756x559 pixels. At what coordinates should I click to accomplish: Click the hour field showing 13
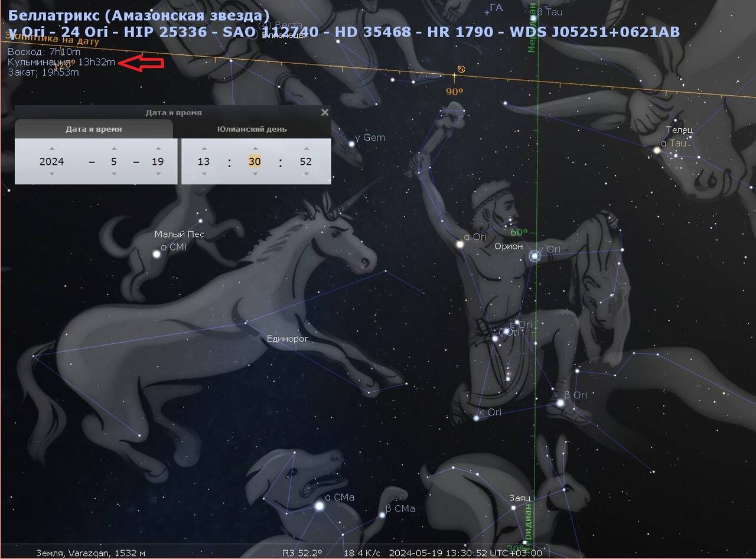point(204,161)
